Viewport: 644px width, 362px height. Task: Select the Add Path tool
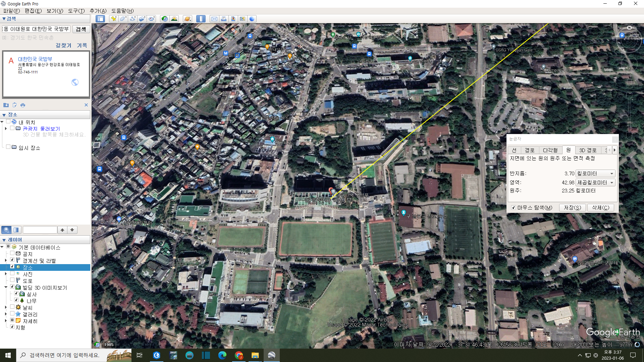tap(132, 19)
